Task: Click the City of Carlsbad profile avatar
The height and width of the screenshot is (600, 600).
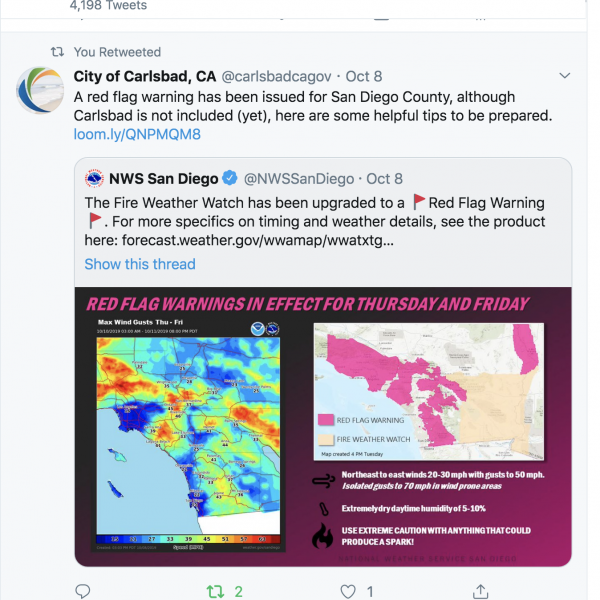Action: tap(40, 90)
